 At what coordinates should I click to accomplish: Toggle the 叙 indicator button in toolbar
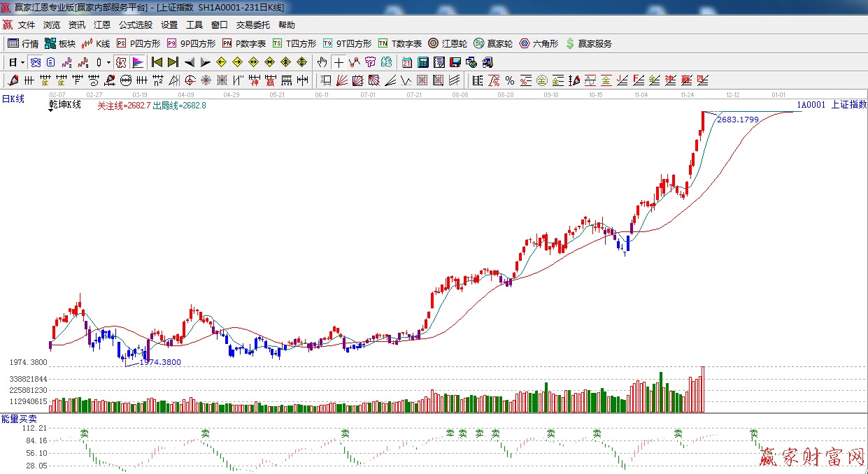click(120, 62)
